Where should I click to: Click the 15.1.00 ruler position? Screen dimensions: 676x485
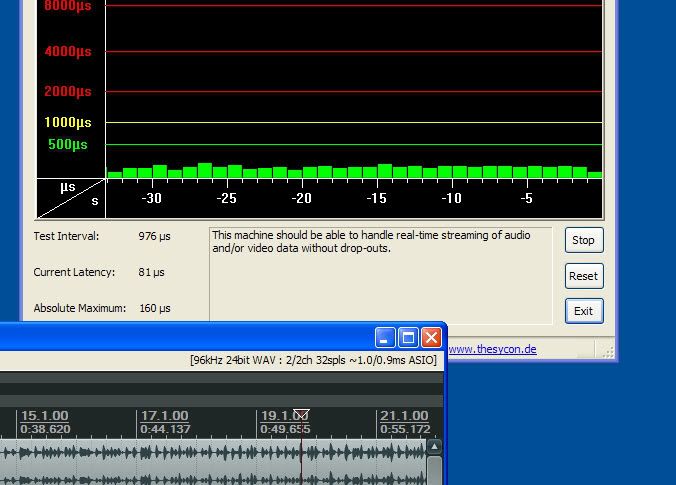point(45,416)
